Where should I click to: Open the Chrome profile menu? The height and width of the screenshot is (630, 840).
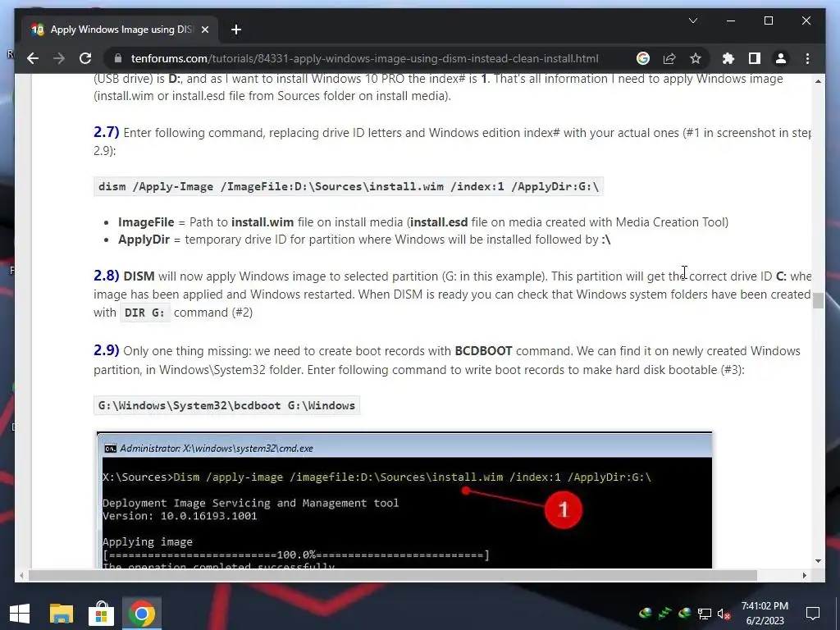click(781, 58)
